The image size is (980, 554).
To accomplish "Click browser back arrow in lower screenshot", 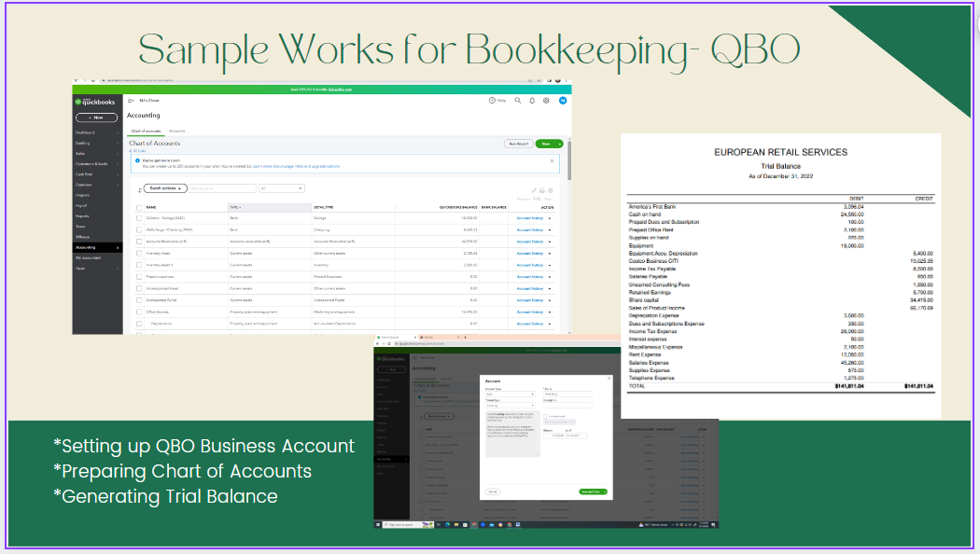I will [x=377, y=343].
